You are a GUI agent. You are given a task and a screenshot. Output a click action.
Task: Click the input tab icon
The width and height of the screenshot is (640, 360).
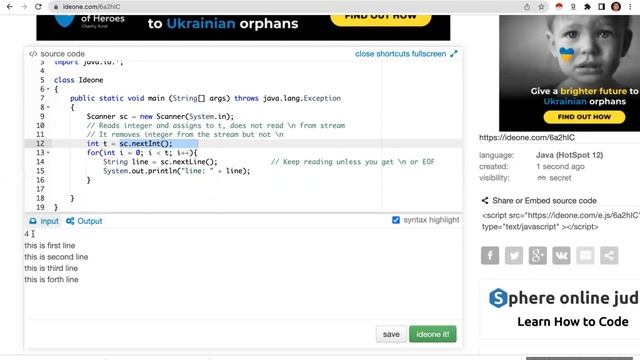click(x=33, y=221)
